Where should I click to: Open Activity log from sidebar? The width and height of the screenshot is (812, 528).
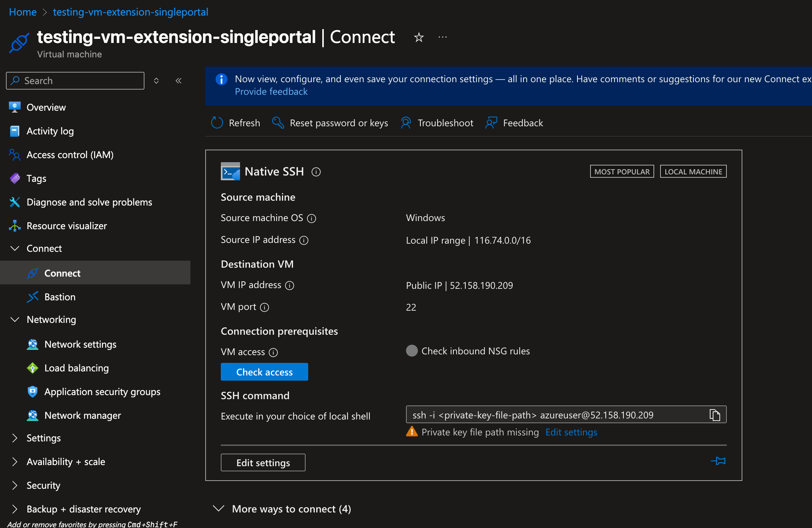pyautogui.click(x=50, y=131)
